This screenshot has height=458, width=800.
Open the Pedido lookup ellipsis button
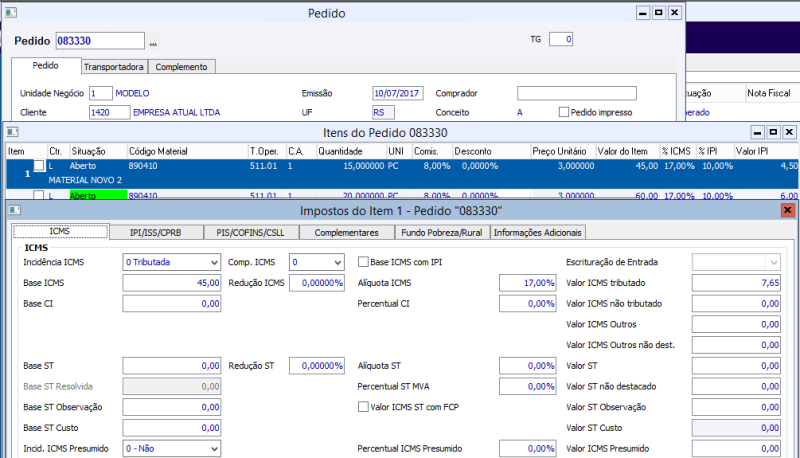153,42
